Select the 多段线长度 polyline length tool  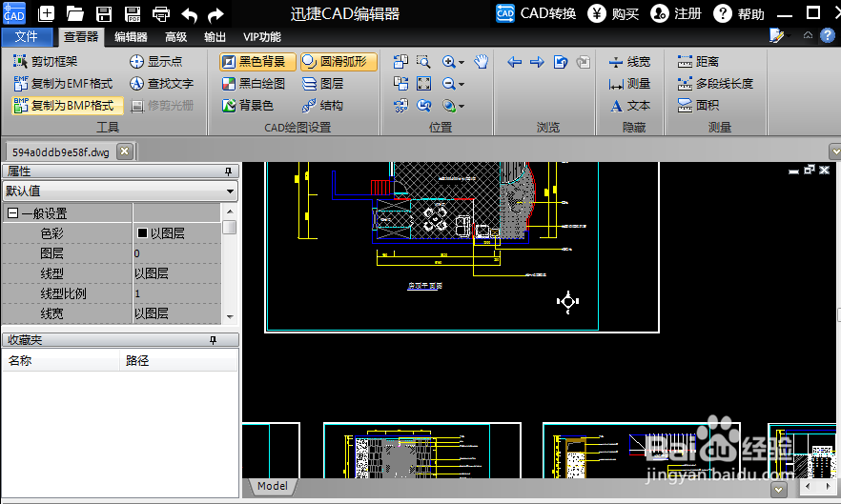point(715,84)
